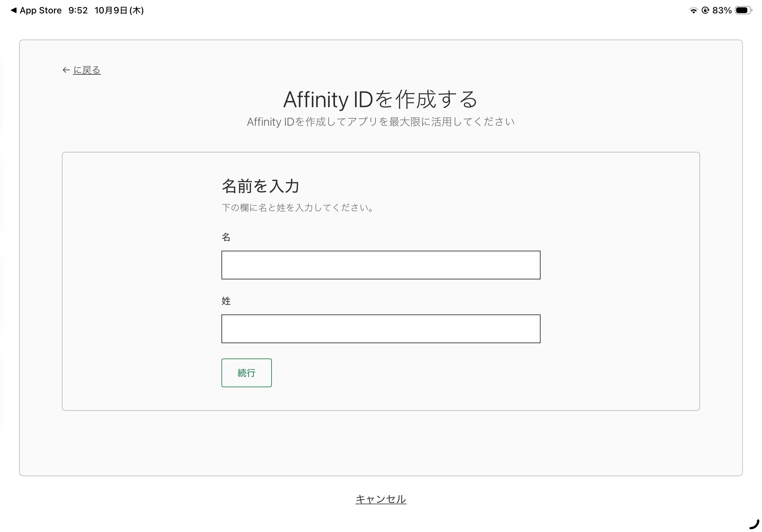762x532 pixels.
Task: Tap the キャンセル cancel link
Action: (381, 499)
